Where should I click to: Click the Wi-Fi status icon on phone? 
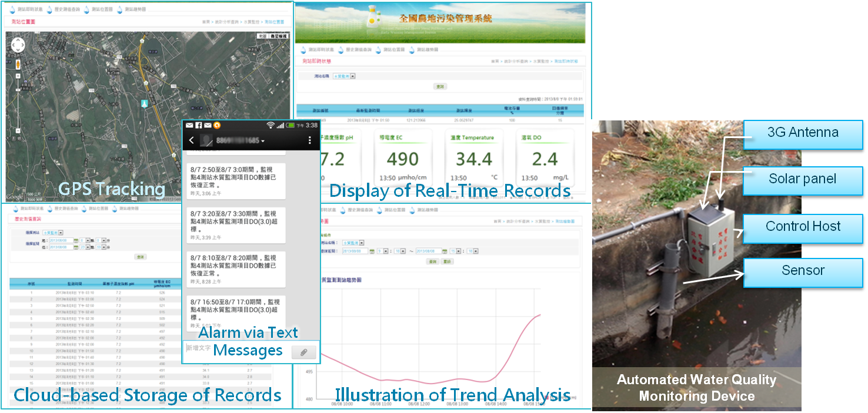pyautogui.click(x=270, y=125)
